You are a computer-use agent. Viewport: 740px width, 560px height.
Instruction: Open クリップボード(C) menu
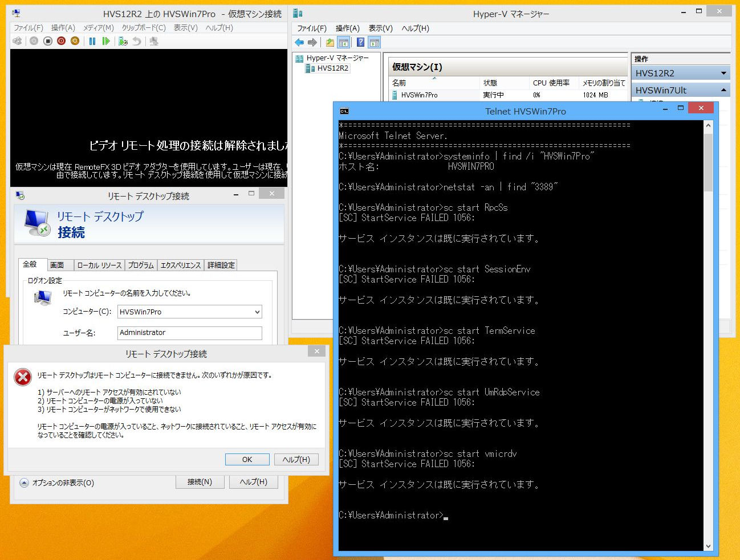tap(144, 27)
